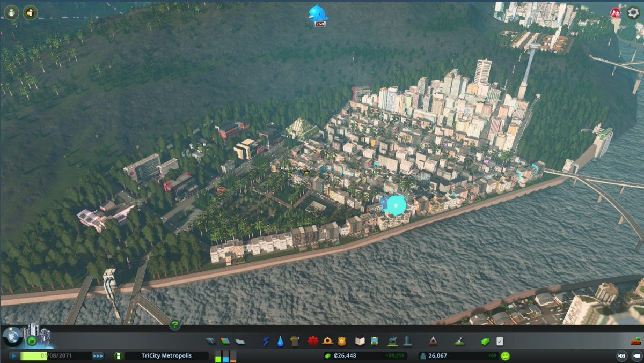Screen dimensions: 644x363
Task: Open the settings gear menu
Action: coord(633,13)
